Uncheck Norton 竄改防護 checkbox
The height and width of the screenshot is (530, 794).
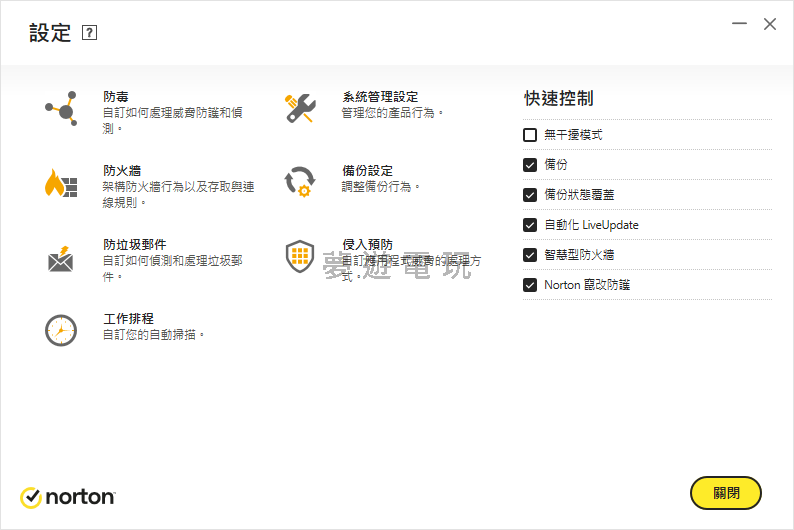(530, 285)
